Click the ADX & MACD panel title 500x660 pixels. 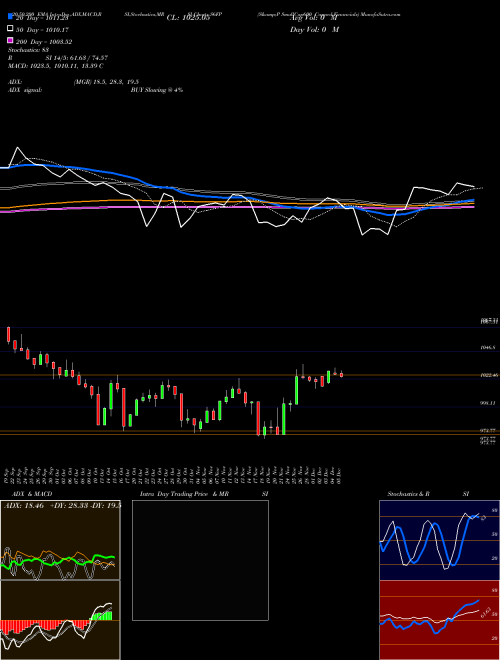click(32, 494)
